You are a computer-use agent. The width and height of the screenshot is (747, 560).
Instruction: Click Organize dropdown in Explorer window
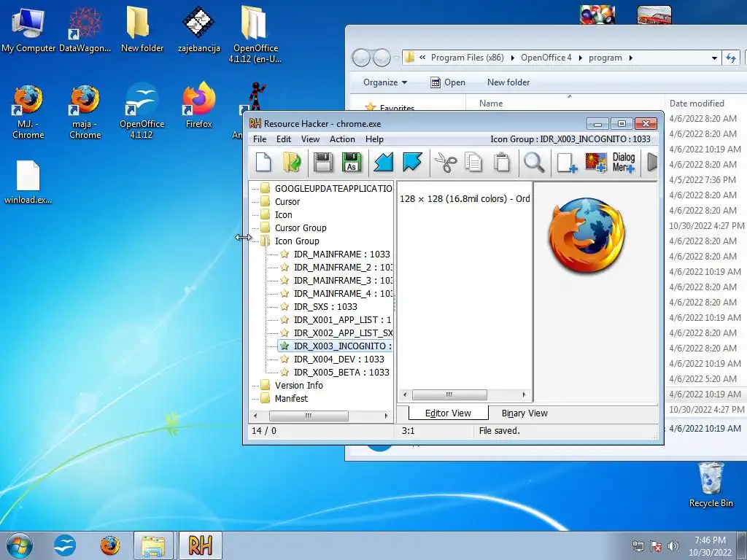[385, 82]
